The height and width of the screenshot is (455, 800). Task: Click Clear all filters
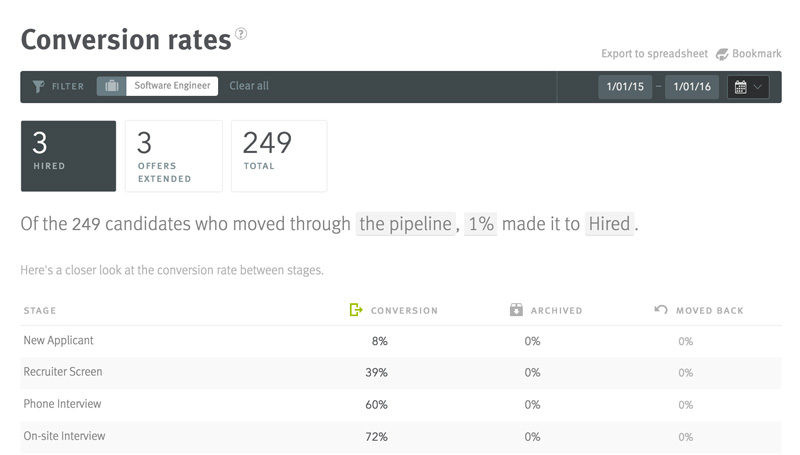(x=249, y=86)
